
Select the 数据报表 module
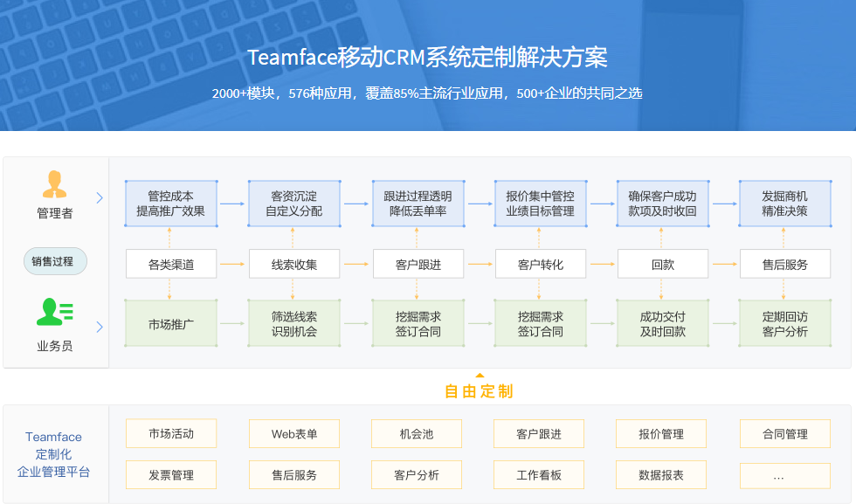click(x=661, y=474)
